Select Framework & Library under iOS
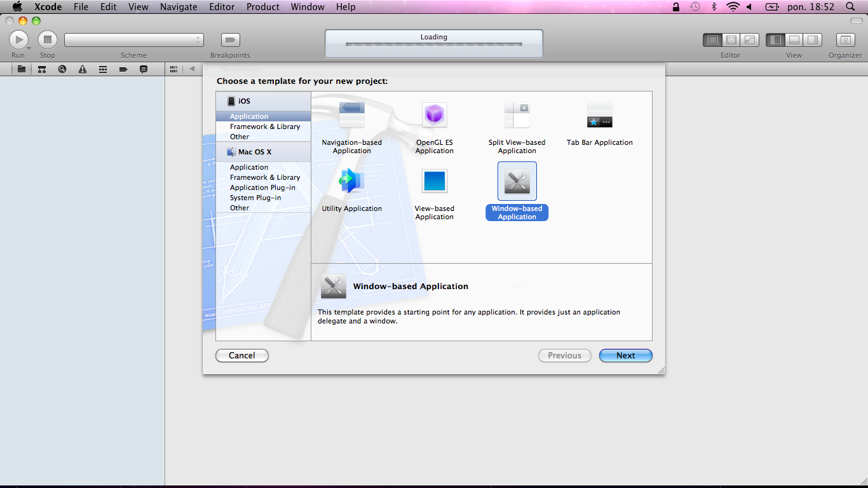The height and width of the screenshot is (488, 868). tap(265, 126)
